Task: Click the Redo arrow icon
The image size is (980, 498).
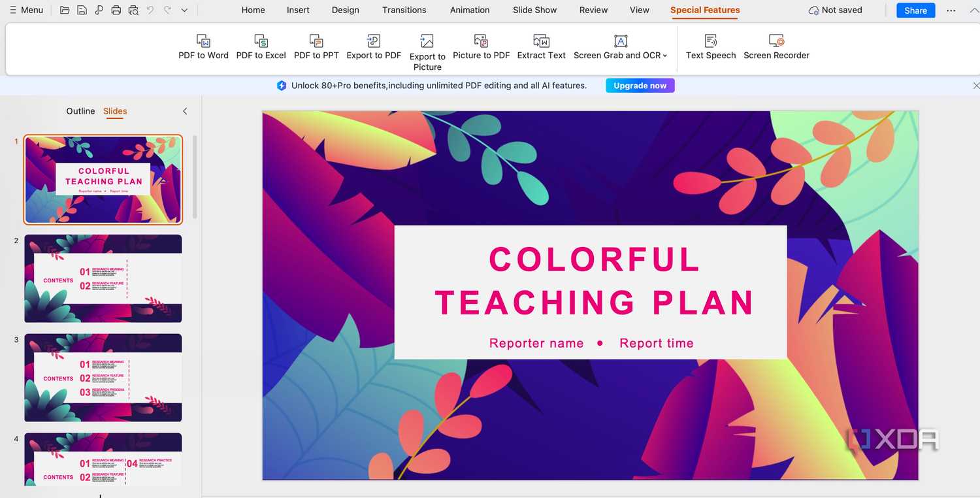Action: tap(167, 10)
